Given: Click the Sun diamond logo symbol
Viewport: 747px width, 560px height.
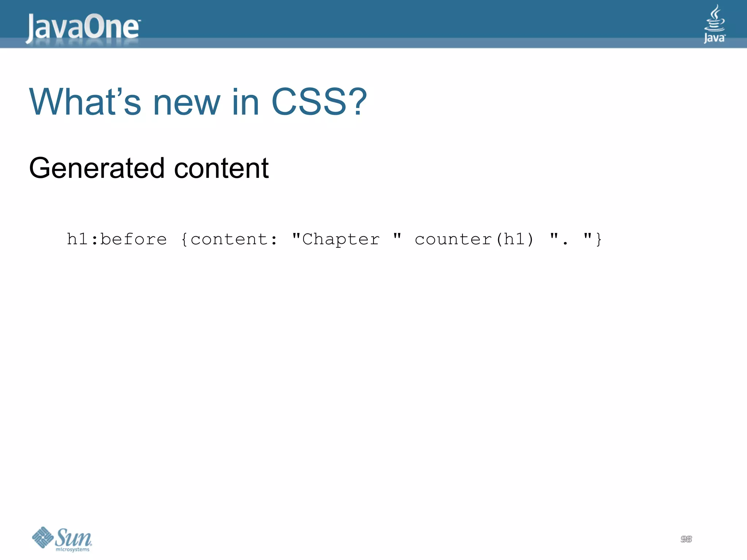Looking at the screenshot, I should [43, 537].
